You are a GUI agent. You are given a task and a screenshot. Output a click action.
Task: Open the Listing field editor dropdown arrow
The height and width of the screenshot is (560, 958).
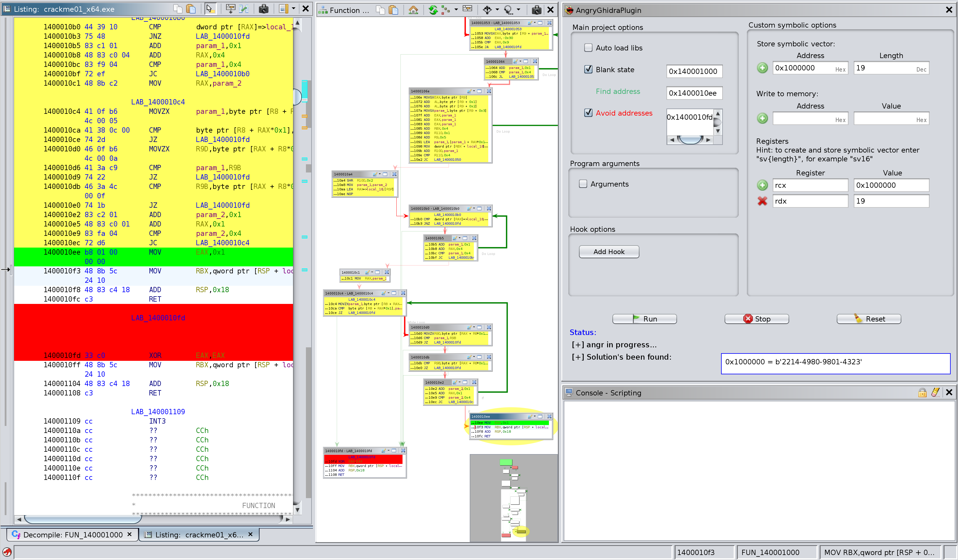(294, 9)
